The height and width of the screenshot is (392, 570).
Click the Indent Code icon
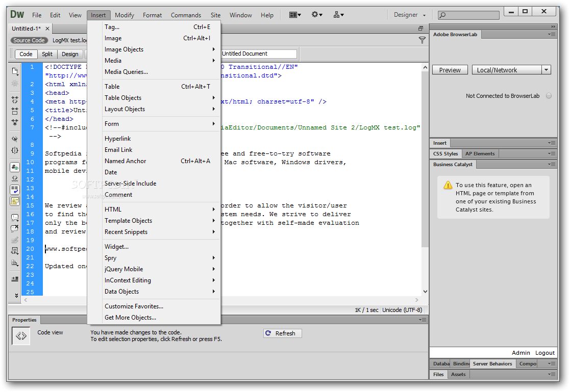14,279
